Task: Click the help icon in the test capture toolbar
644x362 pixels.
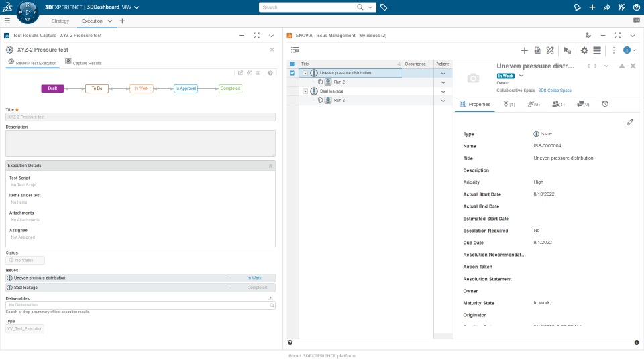Action: click(x=270, y=73)
